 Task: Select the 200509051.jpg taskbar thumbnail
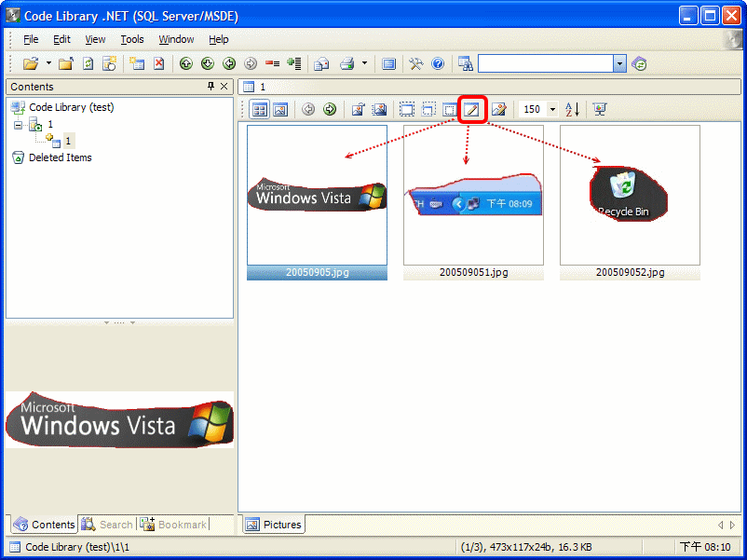pyautogui.click(x=473, y=202)
